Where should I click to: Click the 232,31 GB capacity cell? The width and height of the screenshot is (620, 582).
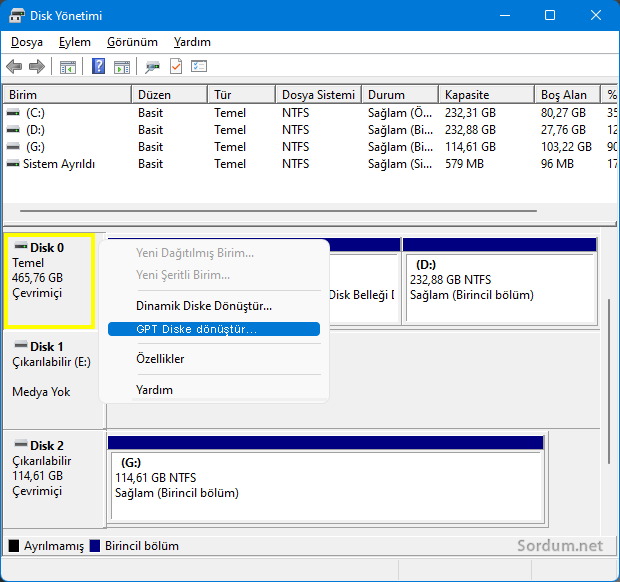tap(470, 113)
